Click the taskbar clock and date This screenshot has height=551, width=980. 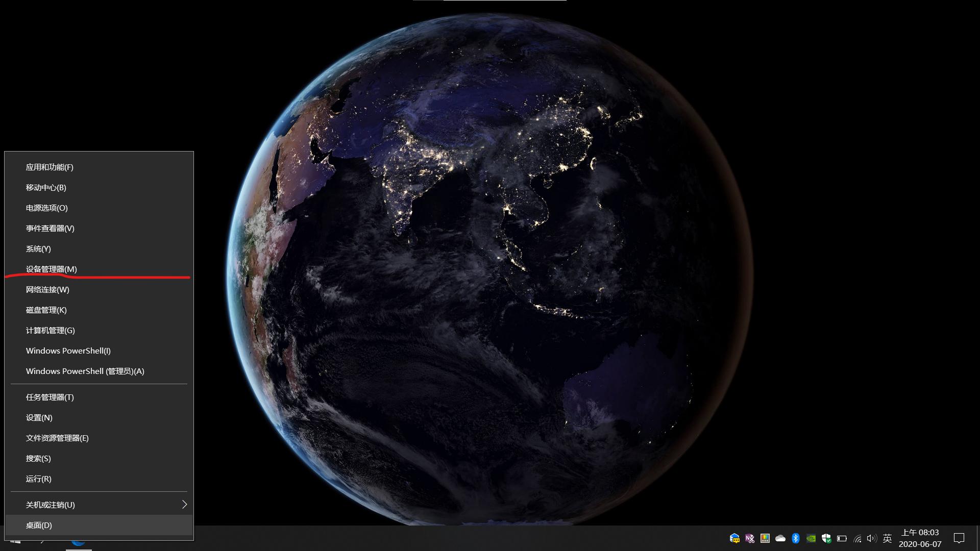click(x=920, y=538)
